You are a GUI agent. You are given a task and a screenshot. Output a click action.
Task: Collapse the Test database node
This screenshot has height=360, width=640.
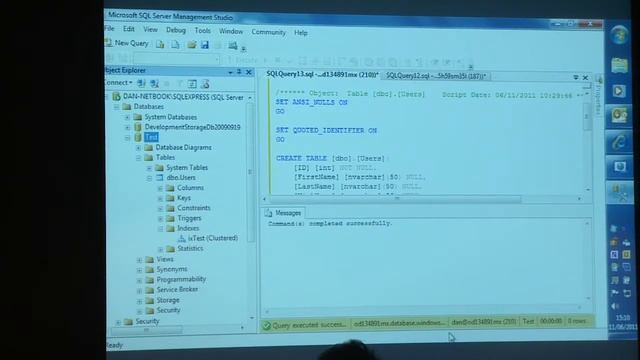coord(127,138)
